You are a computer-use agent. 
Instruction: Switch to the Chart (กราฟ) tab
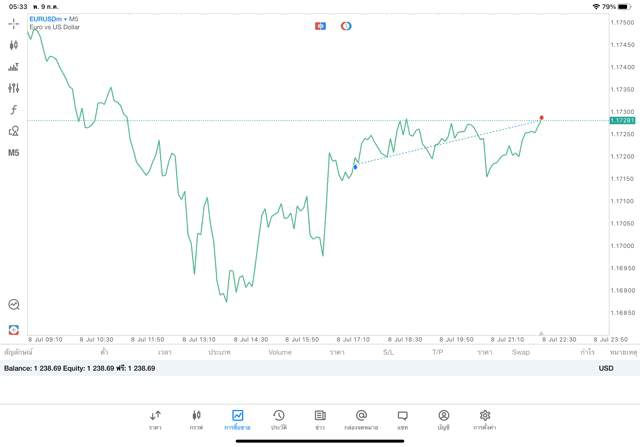[196, 418]
